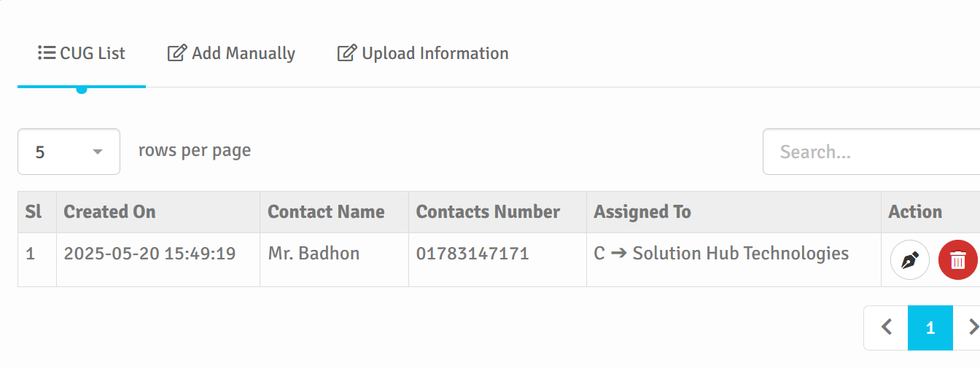Go to previous page of results

click(886, 328)
